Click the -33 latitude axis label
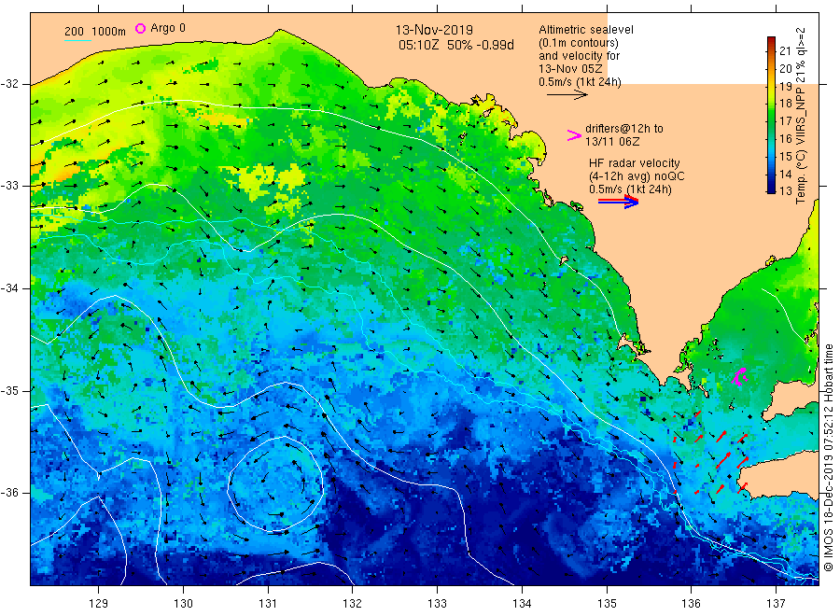The image size is (840, 616). click(x=10, y=186)
